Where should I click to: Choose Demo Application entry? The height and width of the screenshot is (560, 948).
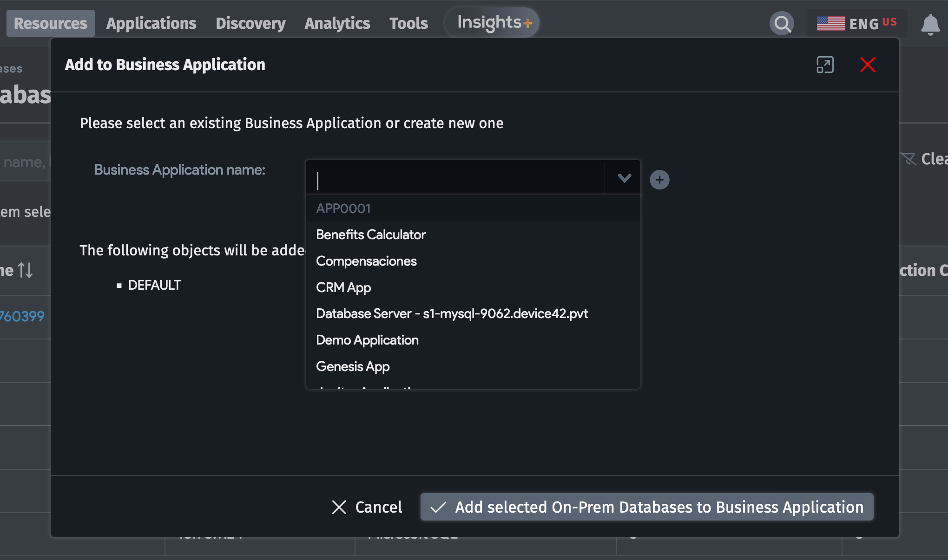(x=367, y=340)
